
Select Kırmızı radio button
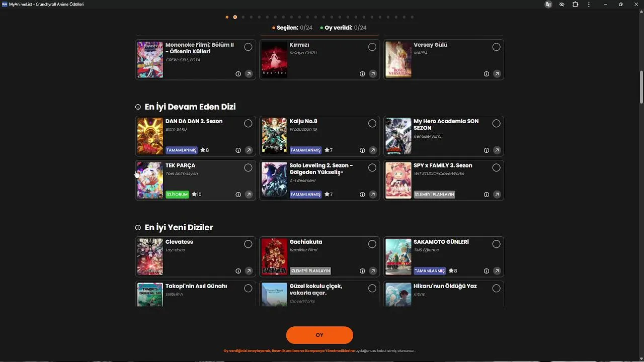[372, 47]
